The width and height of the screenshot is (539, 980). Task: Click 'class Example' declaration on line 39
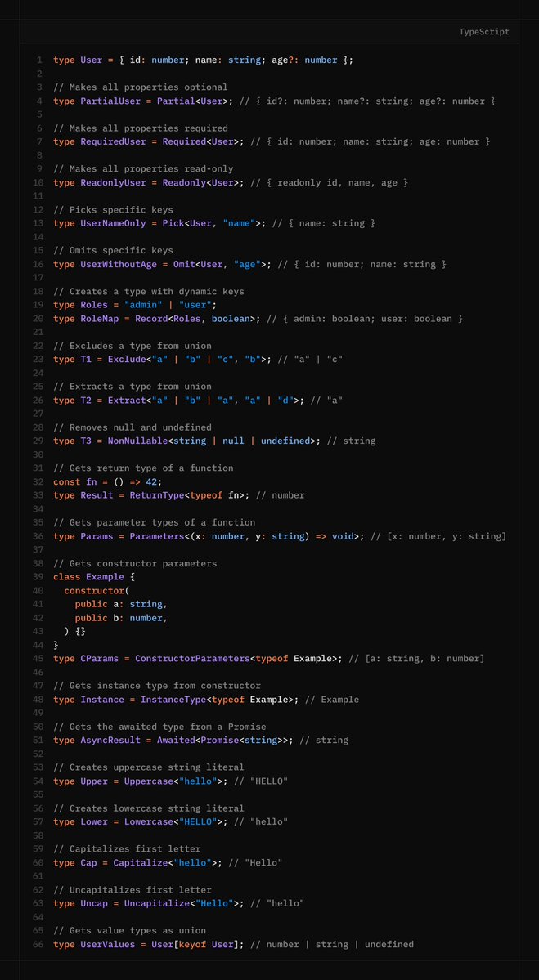(x=89, y=577)
